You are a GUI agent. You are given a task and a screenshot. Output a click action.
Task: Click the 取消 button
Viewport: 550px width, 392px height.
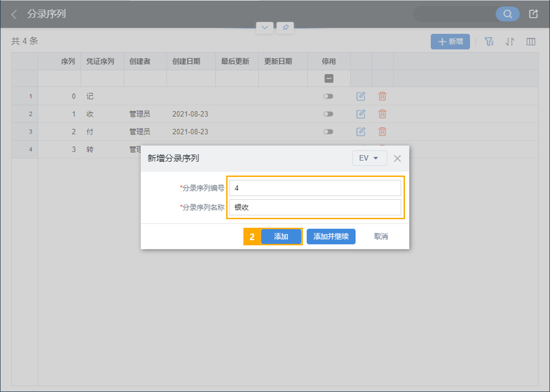[381, 236]
